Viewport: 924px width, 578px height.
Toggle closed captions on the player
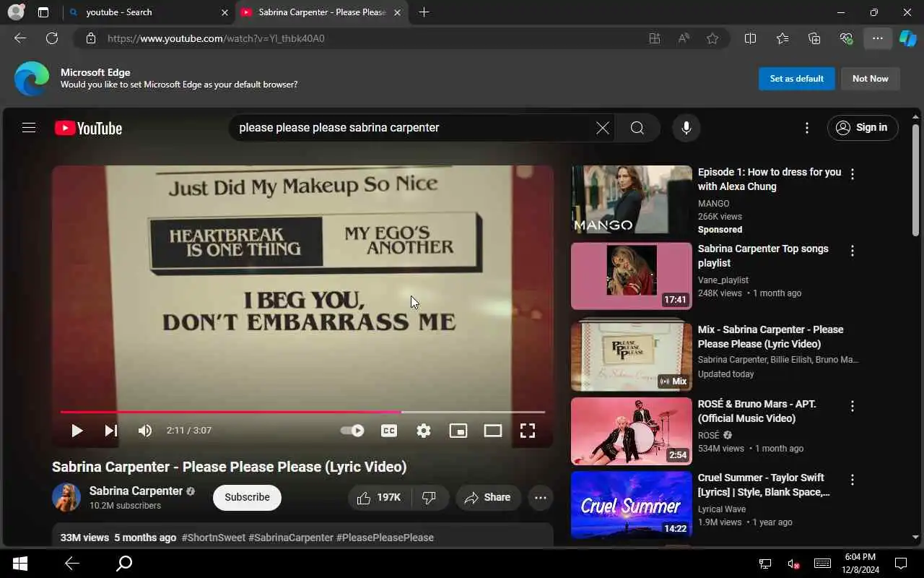tap(389, 431)
